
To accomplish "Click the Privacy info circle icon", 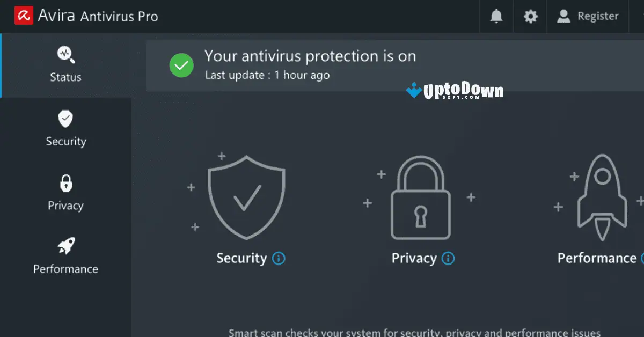I will (x=449, y=258).
